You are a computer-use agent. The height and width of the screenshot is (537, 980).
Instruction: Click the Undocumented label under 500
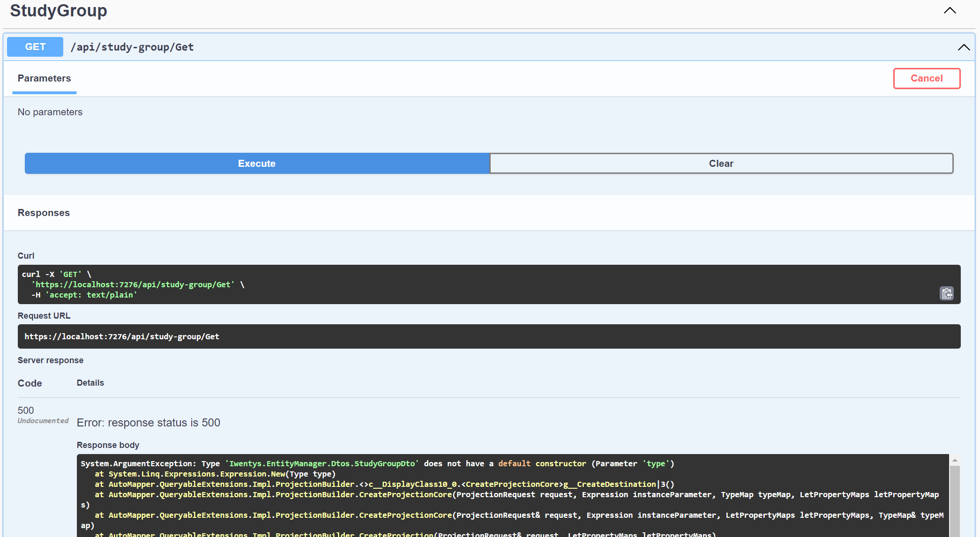43,421
